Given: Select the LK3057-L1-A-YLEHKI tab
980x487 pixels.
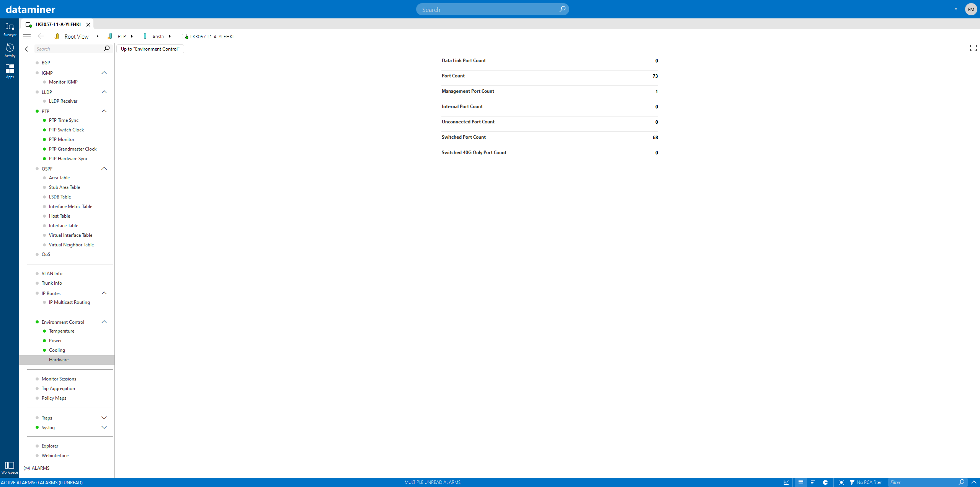Looking at the screenshot, I should (57, 24).
